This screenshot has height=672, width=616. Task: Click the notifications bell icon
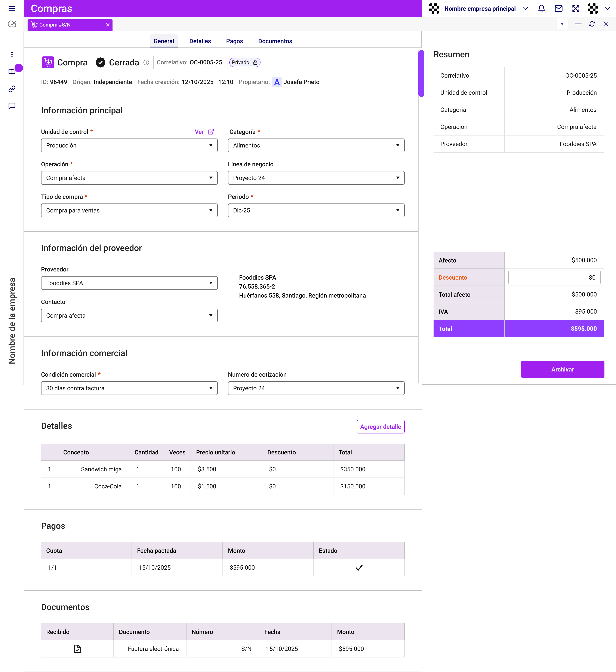tap(542, 9)
